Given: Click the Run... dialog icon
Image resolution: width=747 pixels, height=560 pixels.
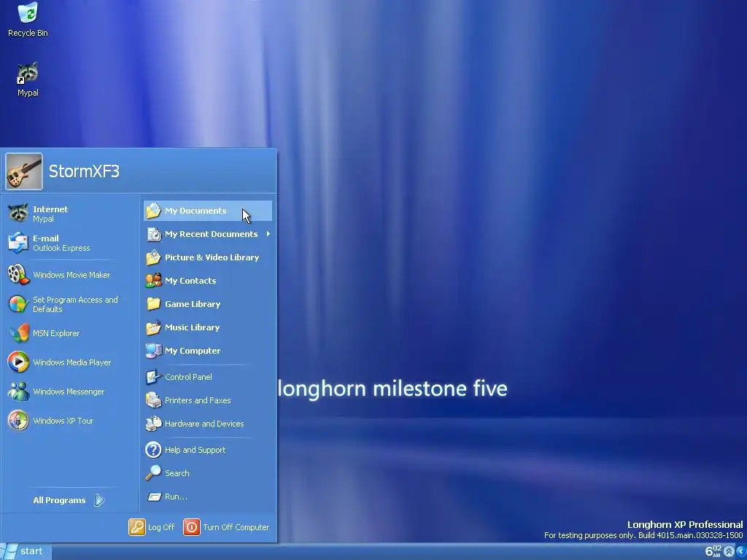Looking at the screenshot, I should [x=154, y=497].
